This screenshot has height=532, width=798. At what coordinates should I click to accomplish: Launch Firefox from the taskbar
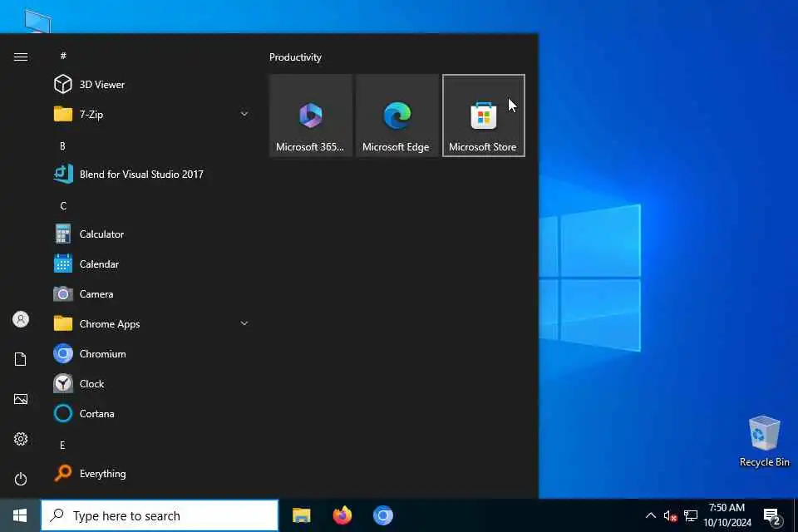click(x=342, y=515)
